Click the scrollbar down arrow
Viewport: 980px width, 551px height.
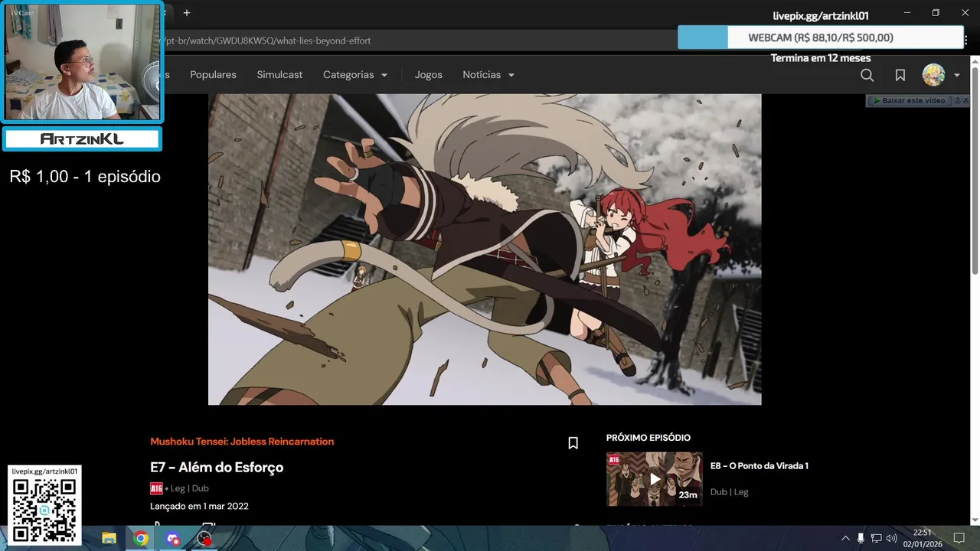click(975, 520)
